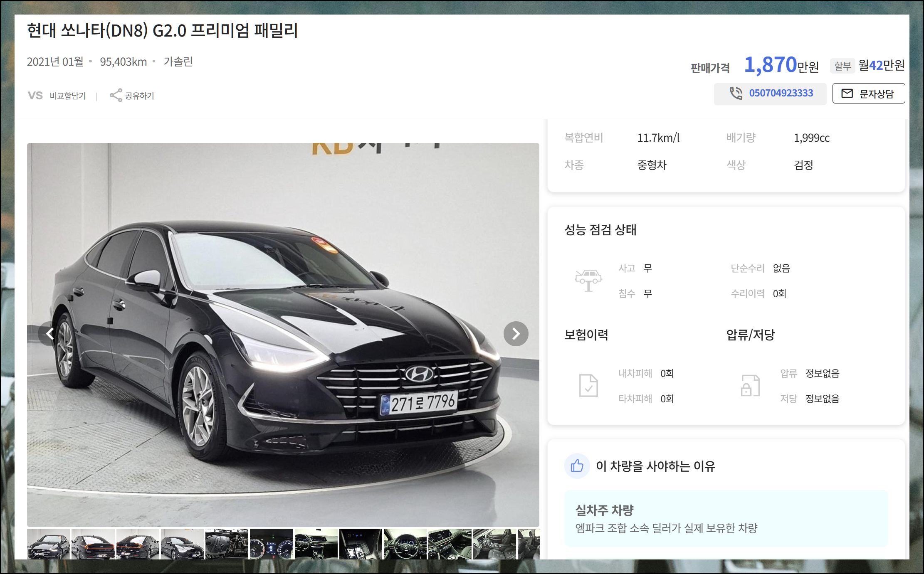This screenshot has width=924, height=574.
Task: Click the 실차주 차량 info box
Action: 726,519
